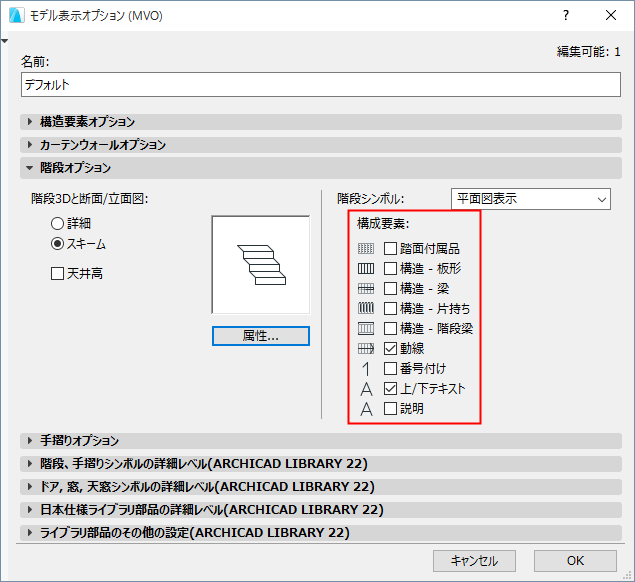Expand ライブラリ部品のその他の設定 section

[321, 533]
